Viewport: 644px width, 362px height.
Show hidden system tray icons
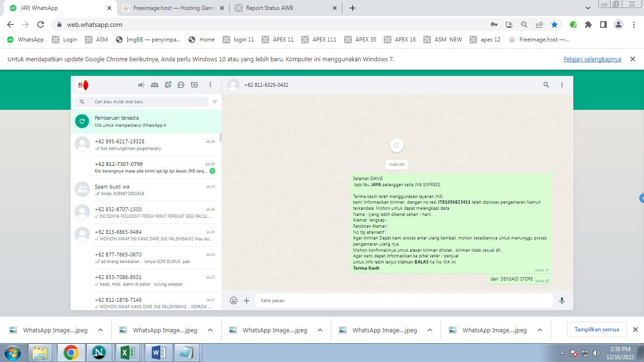click(562, 353)
